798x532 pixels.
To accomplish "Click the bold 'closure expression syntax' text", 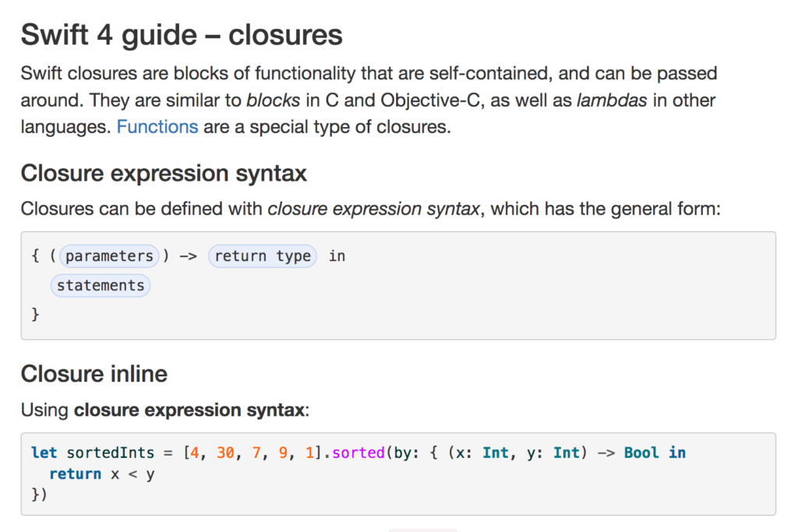I will (189, 410).
